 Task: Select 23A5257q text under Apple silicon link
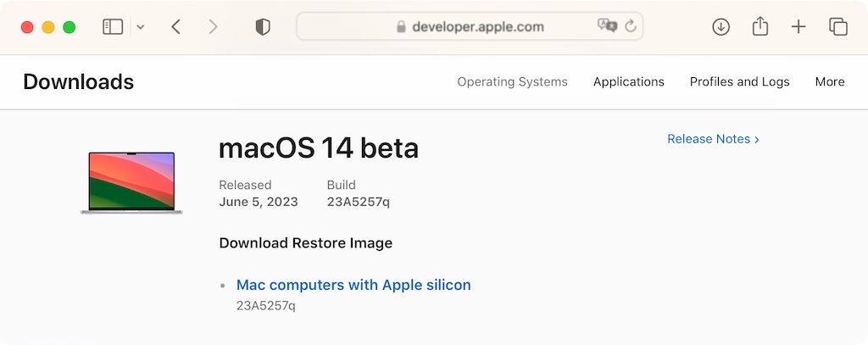pos(265,306)
